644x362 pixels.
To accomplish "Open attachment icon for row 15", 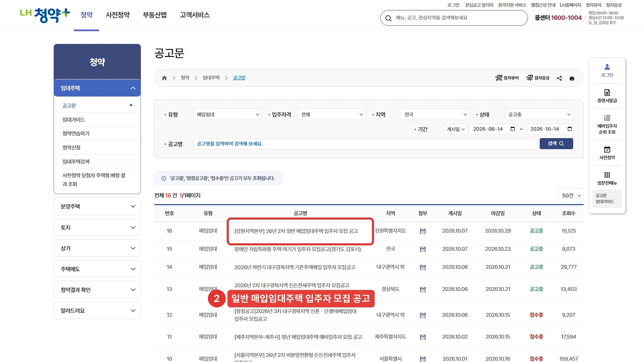I will coord(423,249).
